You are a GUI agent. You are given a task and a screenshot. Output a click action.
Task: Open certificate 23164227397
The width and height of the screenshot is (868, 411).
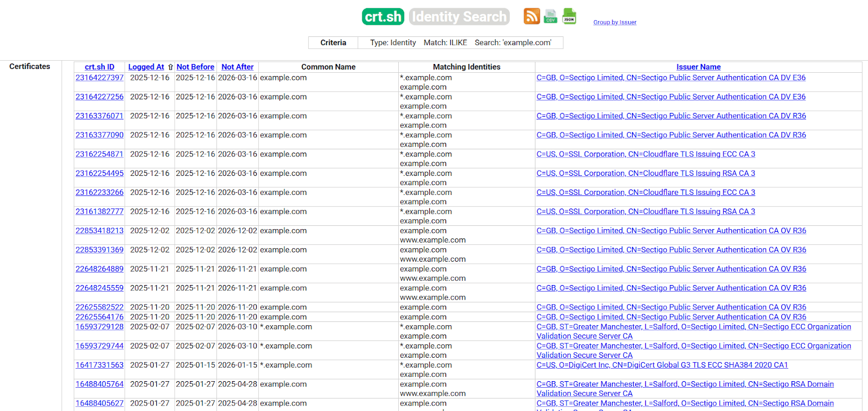[99, 78]
